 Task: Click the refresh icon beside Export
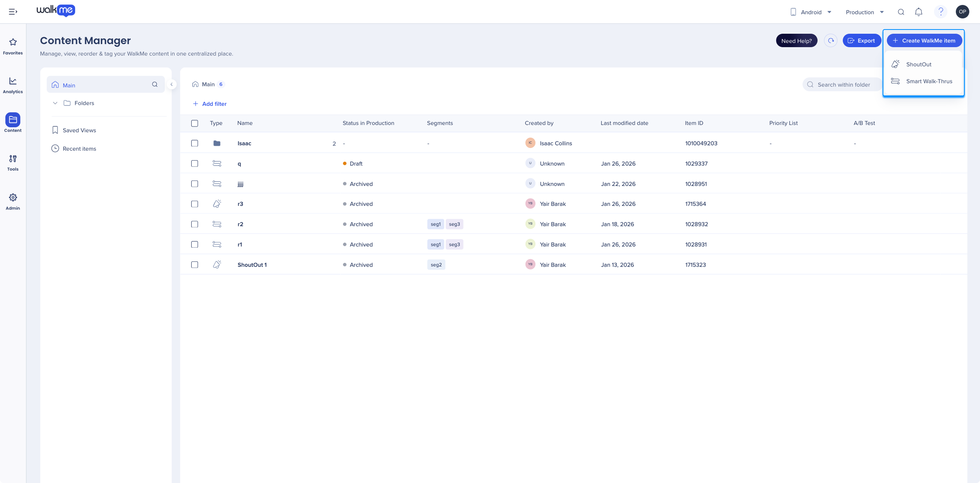click(x=831, y=41)
